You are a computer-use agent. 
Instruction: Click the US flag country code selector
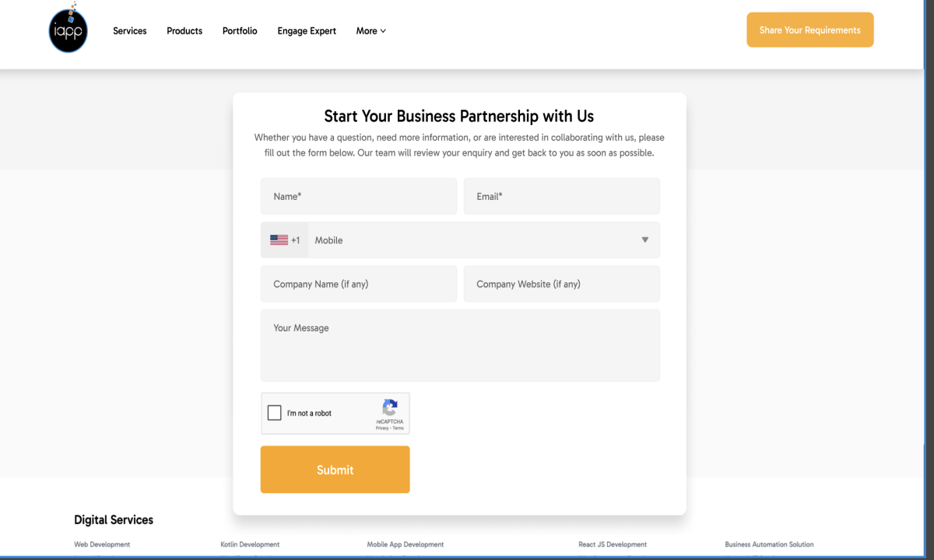pos(285,240)
